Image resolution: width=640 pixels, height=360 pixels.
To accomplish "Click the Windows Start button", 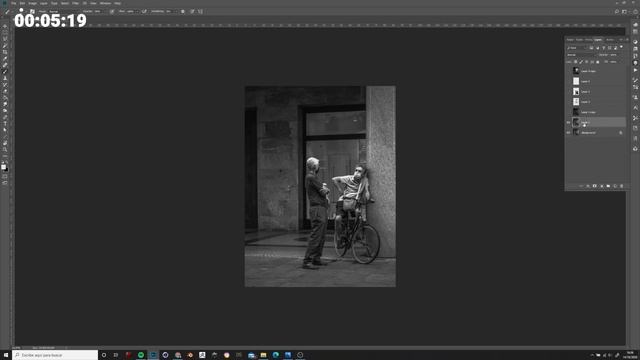I will pyautogui.click(x=6, y=355).
